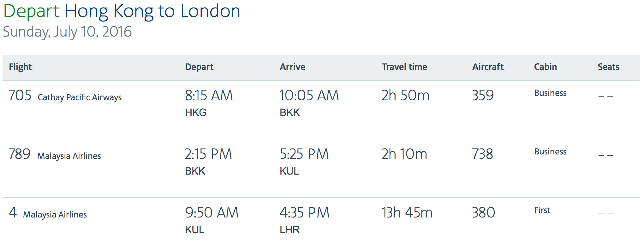Click the Travel time column header
The image size is (644, 249).
tap(404, 67)
